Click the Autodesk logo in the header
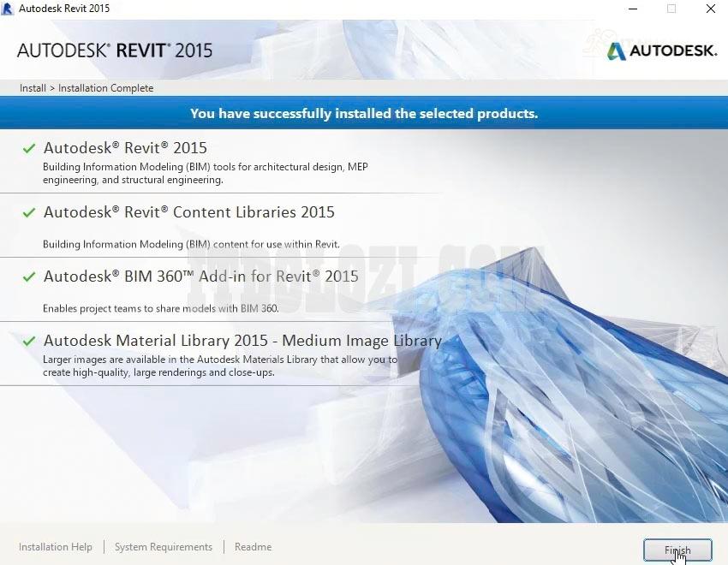This screenshot has width=728, height=565. pyautogui.click(x=662, y=51)
